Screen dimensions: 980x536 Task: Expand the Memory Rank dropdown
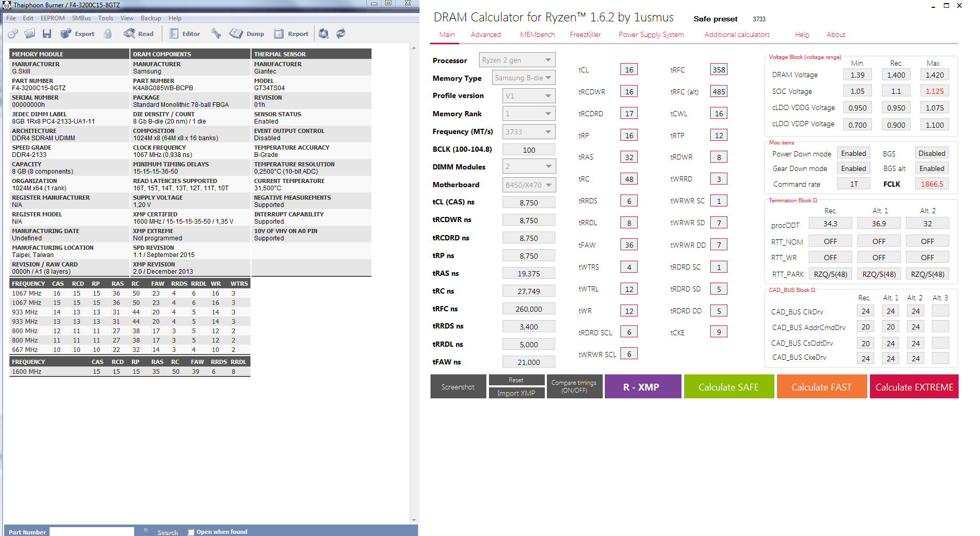pos(529,114)
